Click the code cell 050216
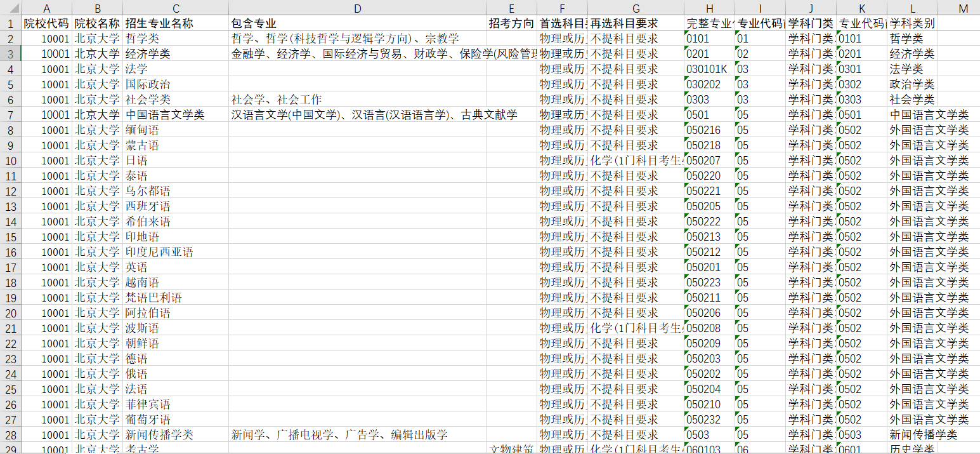The image size is (980, 454). [x=709, y=130]
